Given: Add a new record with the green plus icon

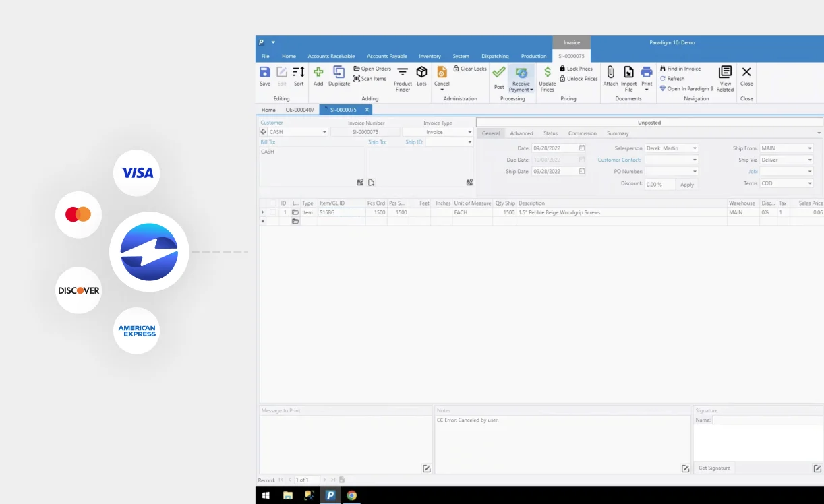Looking at the screenshot, I should tap(318, 72).
